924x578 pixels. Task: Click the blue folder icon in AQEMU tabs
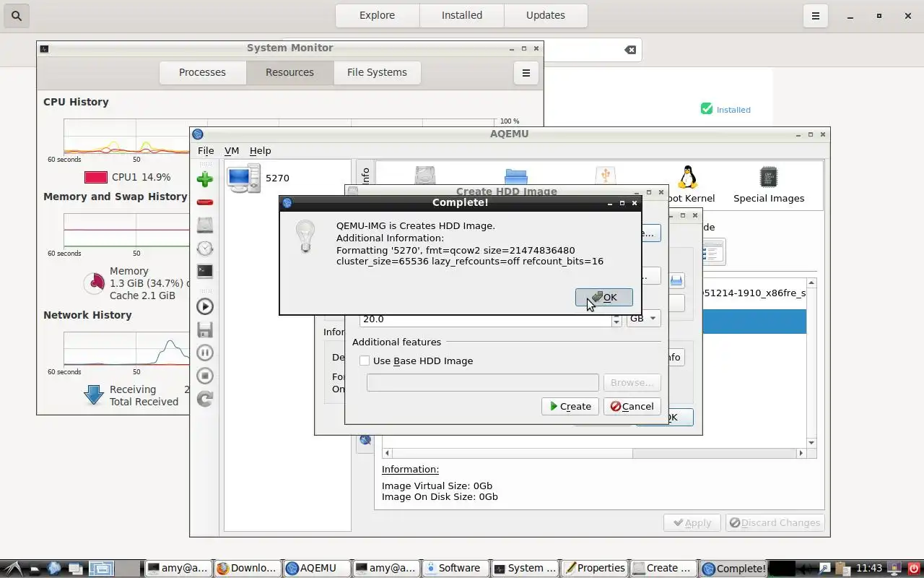click(x=516, y=177)
